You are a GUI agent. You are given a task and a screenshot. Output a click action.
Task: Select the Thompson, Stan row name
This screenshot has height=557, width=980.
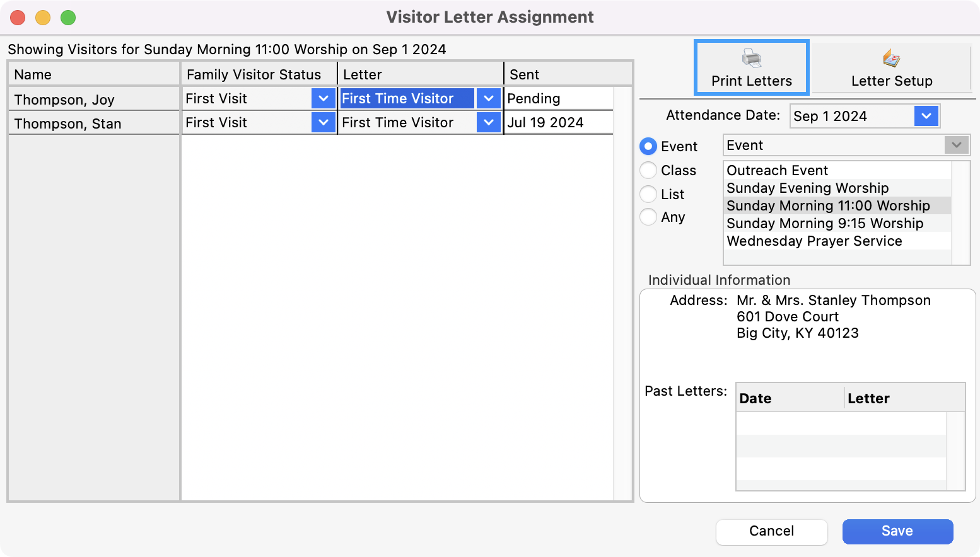coord(67,123)
